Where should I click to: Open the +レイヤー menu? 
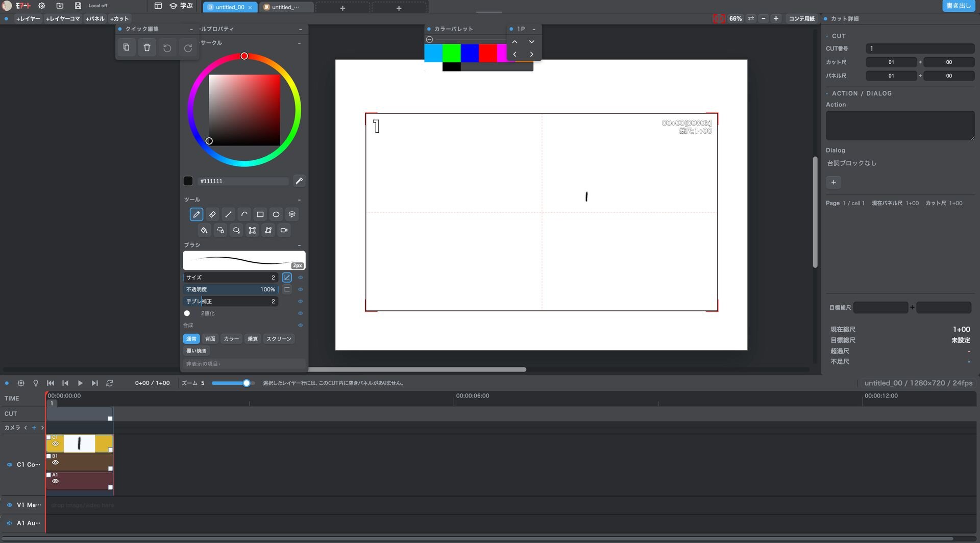pos(28,18)
